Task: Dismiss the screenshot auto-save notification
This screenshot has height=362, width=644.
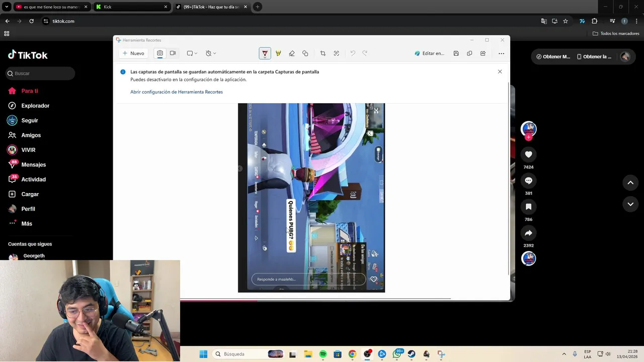Action: point(500,71)
